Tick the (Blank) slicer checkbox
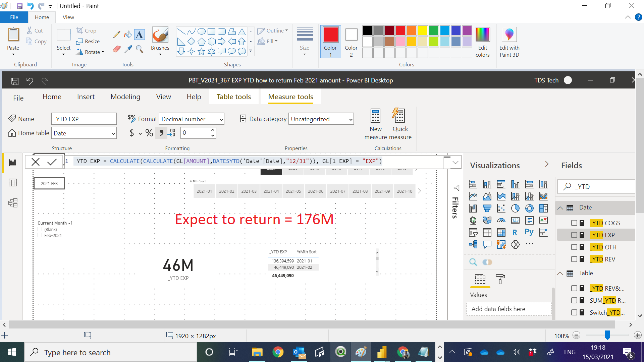 (x=40, y=229)
